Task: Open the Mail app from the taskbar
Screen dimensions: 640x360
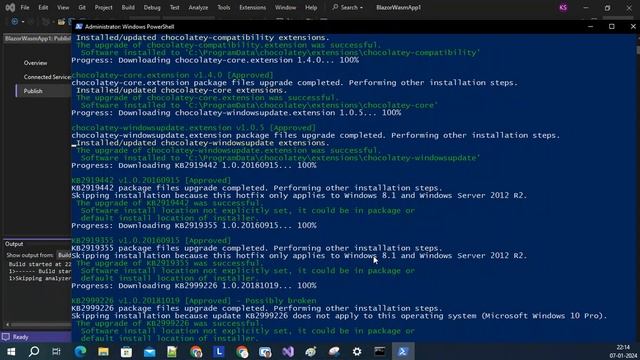Action: coord(149,351)
